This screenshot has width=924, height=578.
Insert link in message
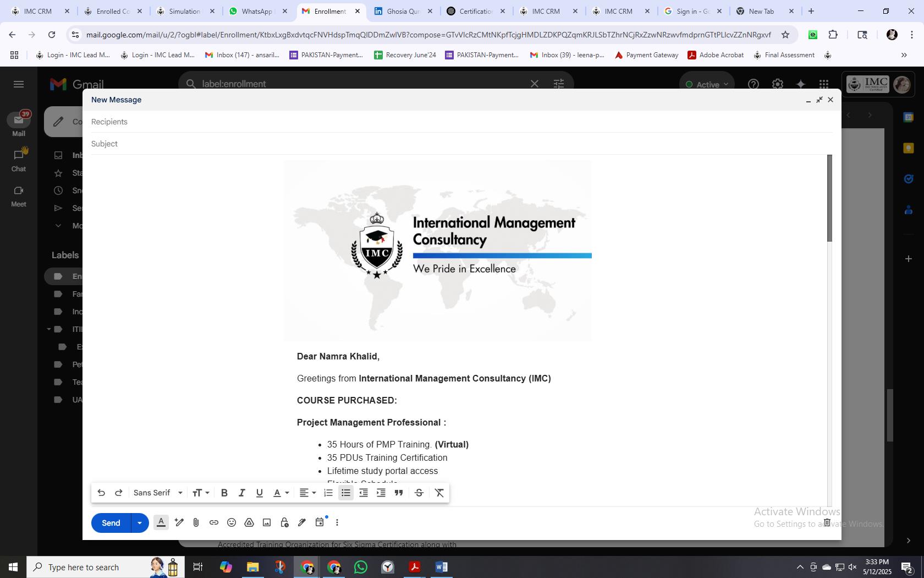coord(214,522)
